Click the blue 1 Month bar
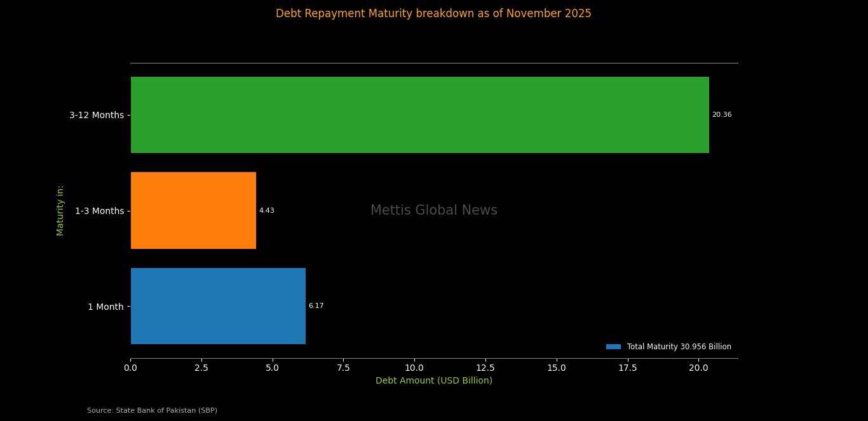This screenshot has width=868, height=421. (218, 306)
